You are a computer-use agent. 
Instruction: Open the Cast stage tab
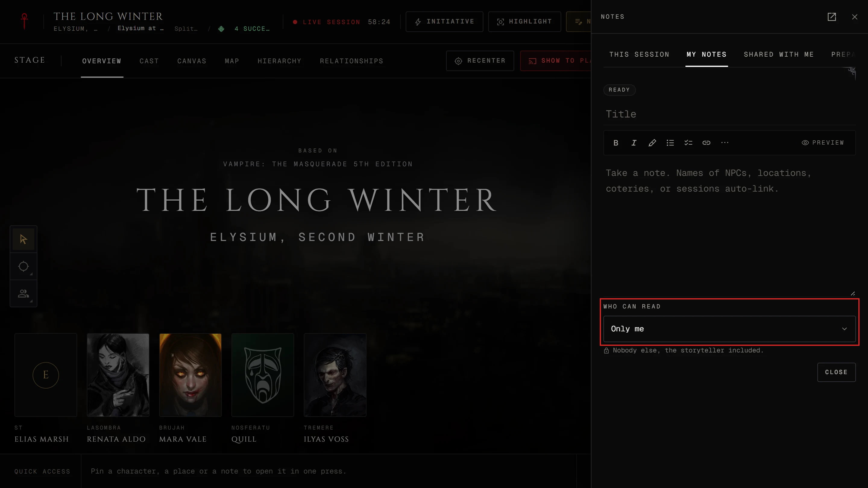(149, 61)
